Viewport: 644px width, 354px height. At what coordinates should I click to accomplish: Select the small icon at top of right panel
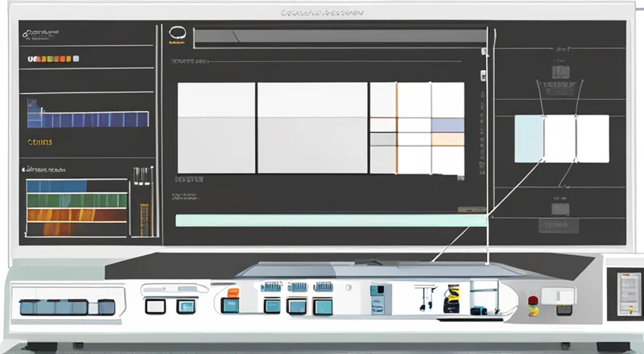click(x=561, y=70)
